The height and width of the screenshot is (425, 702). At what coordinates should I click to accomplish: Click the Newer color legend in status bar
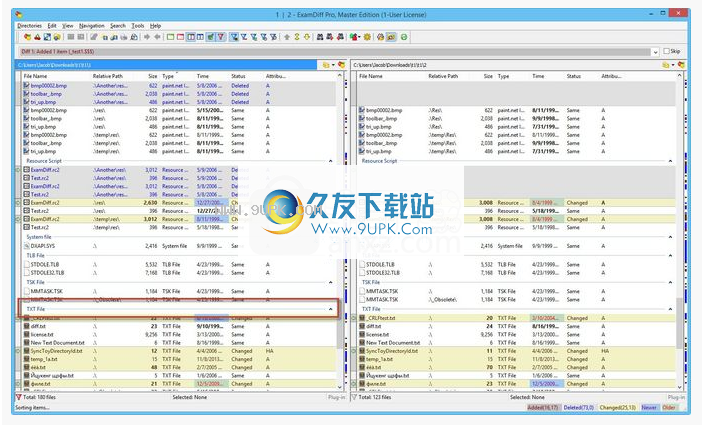[x=649, y=408]
